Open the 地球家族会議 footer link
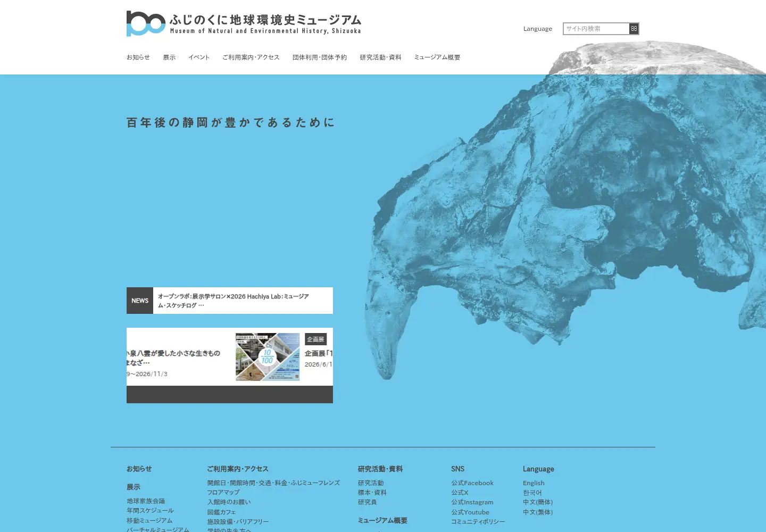This screenshot has height=532, width=766. [x=146, y=501]
